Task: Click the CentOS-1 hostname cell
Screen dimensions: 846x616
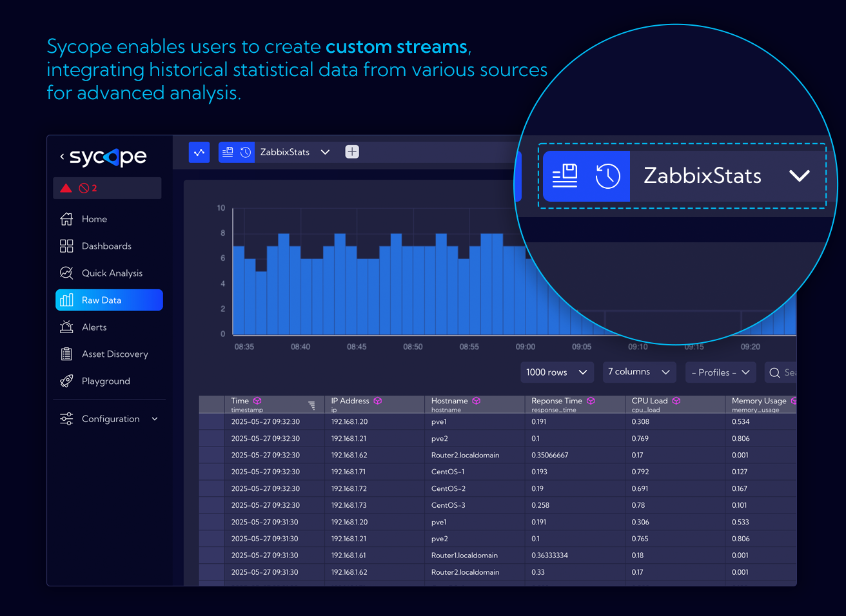Action: click(448, 472)
